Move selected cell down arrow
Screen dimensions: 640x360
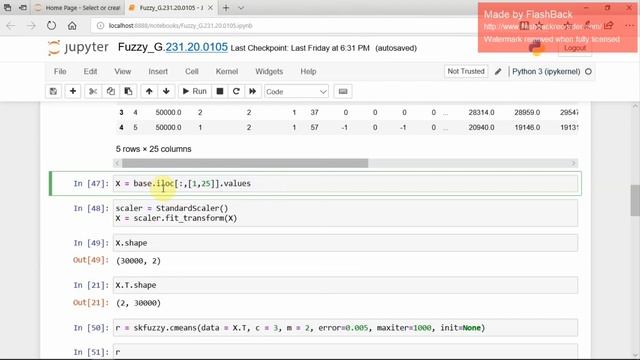[x=166, y=91]
